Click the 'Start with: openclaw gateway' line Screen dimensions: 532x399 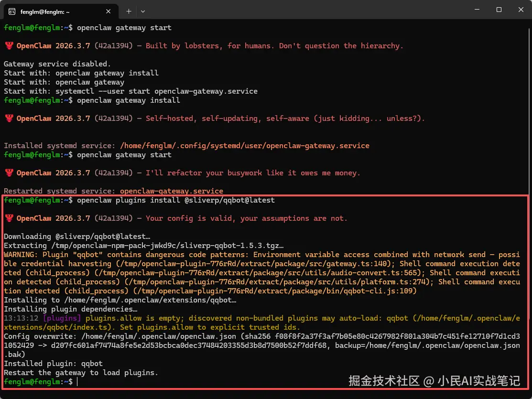pyautogui.click(x=64, y=82)
